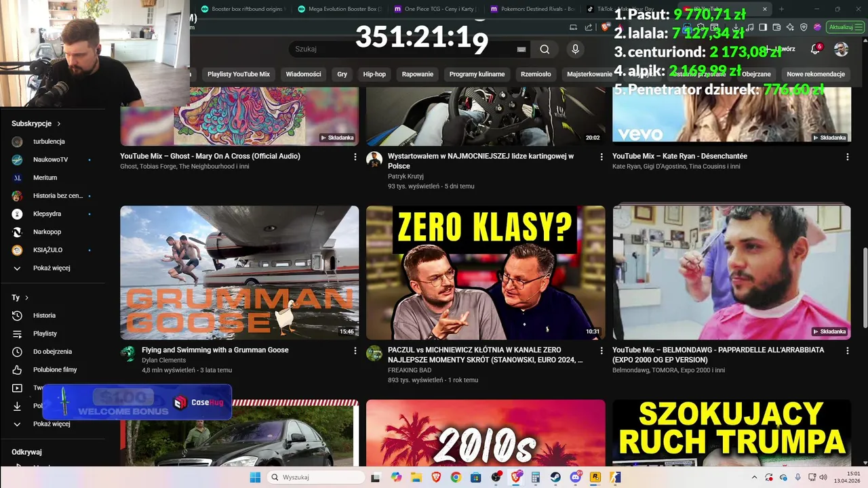Select the Nowe rekomendacje chip
868x488 pixels.
click(x=816, y=74)
